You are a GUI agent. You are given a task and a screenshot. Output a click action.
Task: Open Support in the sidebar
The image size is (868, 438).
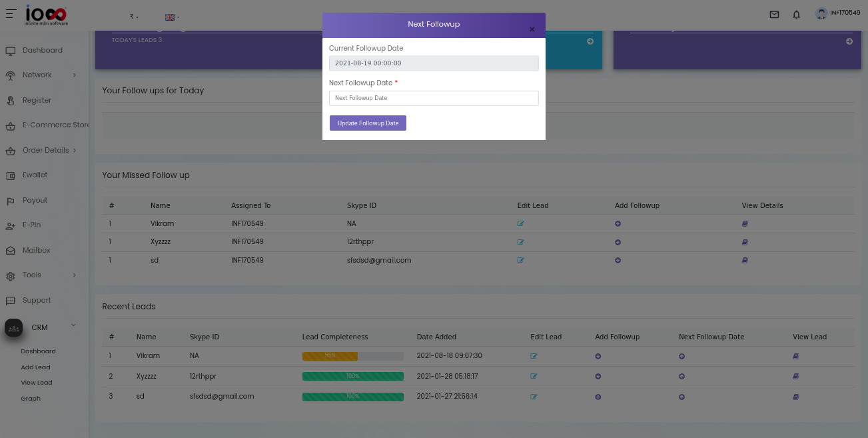37,301
